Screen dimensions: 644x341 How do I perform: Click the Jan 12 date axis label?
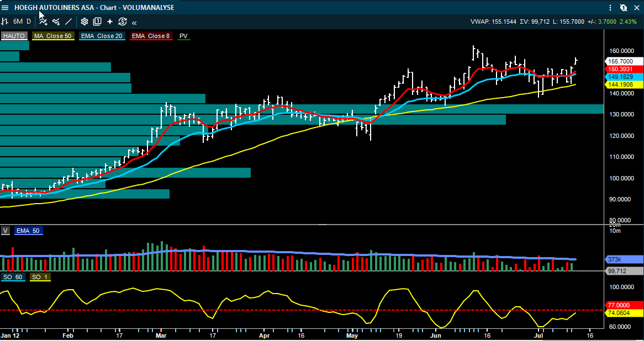[x=10, y=335]
